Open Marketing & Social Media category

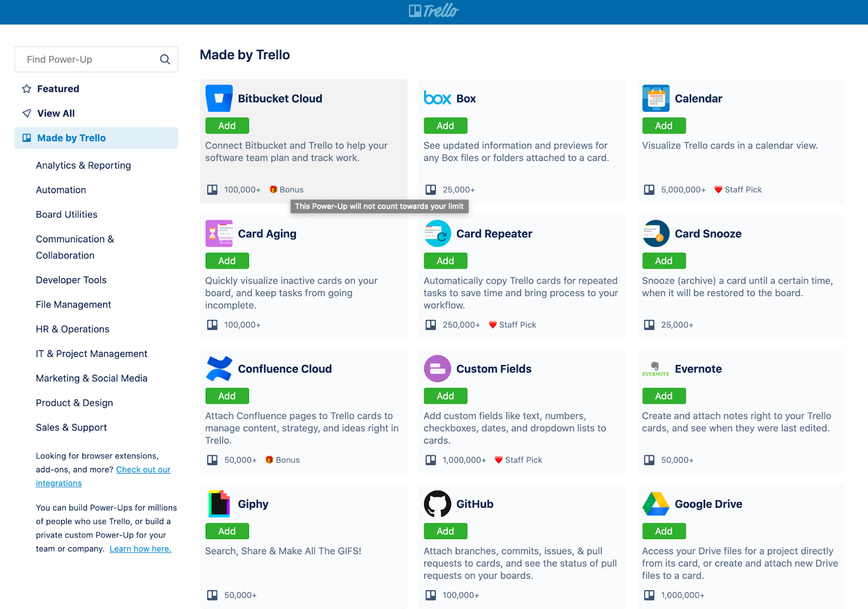click(x=92, y=378)
